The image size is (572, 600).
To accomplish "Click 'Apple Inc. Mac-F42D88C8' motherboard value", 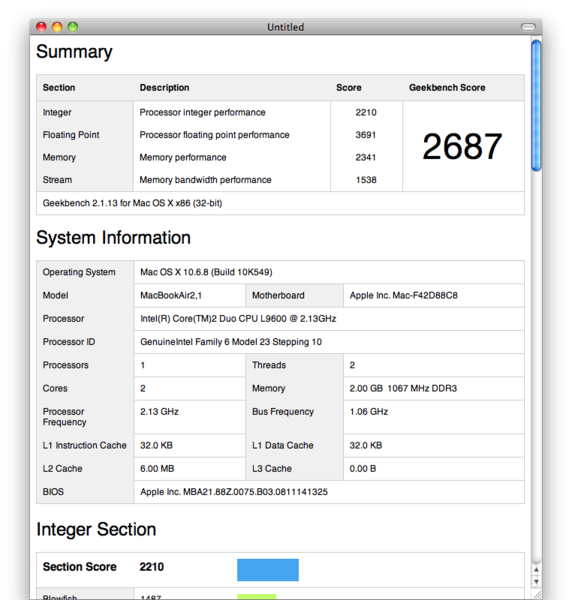I will (403, 295).
